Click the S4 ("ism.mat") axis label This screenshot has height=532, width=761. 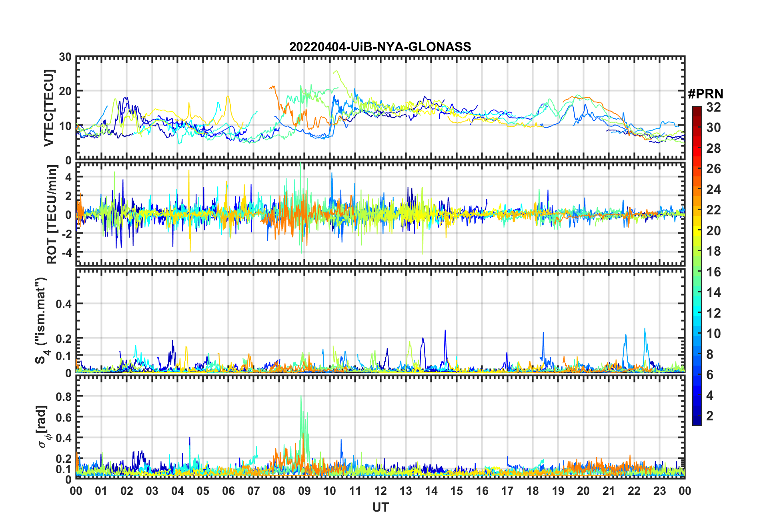42,320
